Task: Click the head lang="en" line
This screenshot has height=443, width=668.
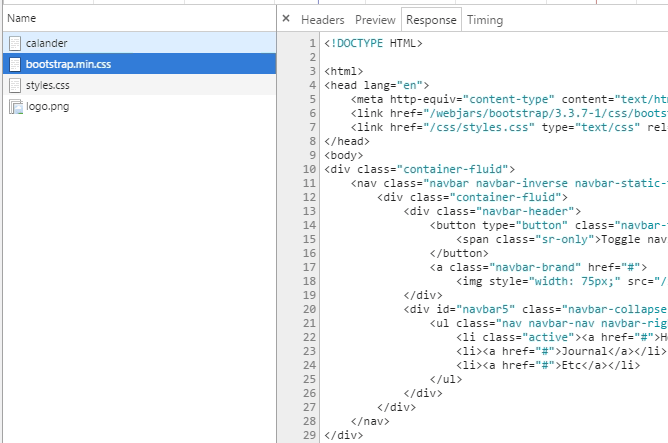Action: pyautogui.click(x=377, y=85)
